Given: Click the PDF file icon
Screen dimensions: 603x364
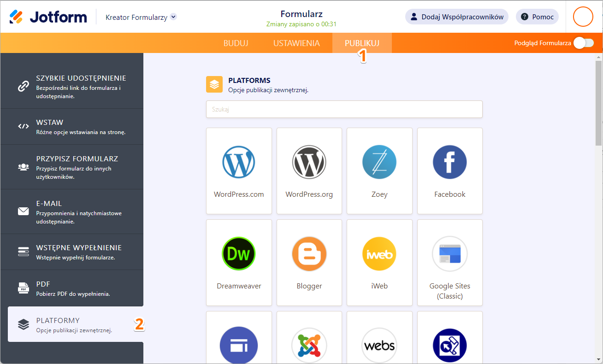Looking at the screenshot, I should pyautogui.click(x=24, y=288).
